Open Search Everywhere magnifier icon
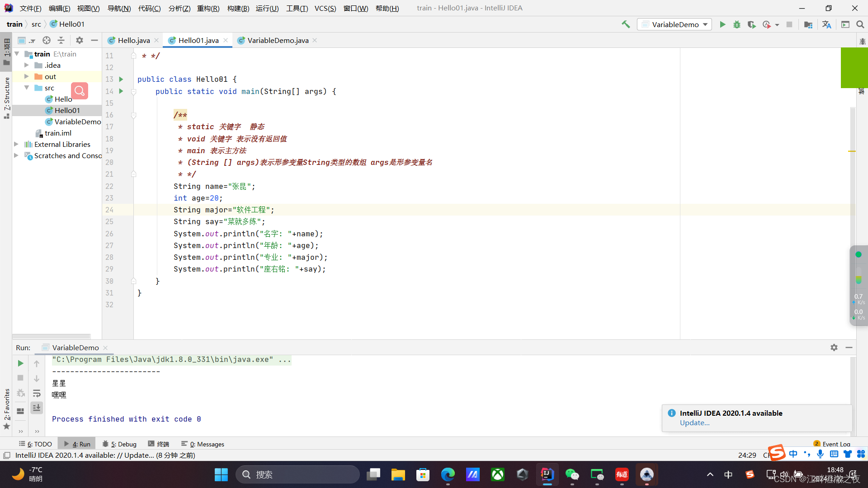This screenshot has height=488, width=868. click(x=860, y=24)
